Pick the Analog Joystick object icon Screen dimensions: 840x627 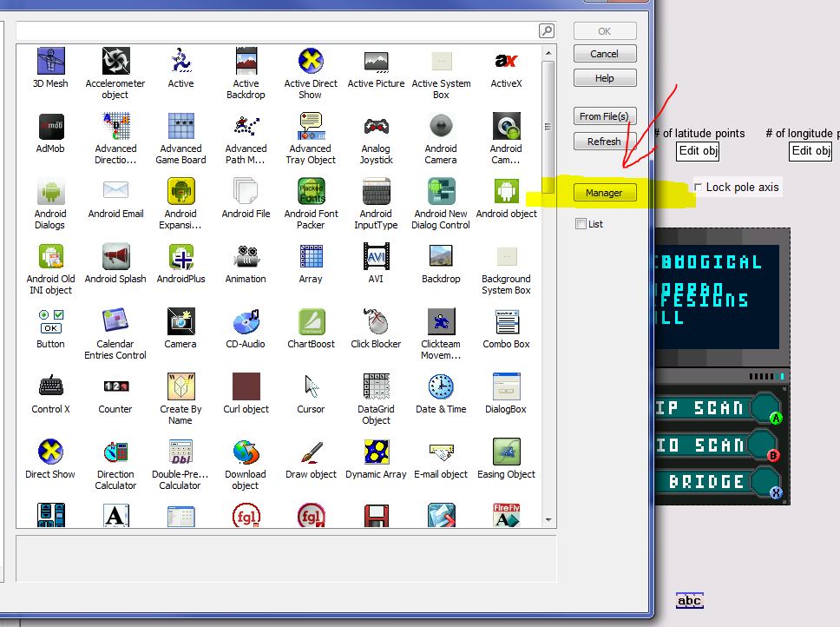(376, 127)
